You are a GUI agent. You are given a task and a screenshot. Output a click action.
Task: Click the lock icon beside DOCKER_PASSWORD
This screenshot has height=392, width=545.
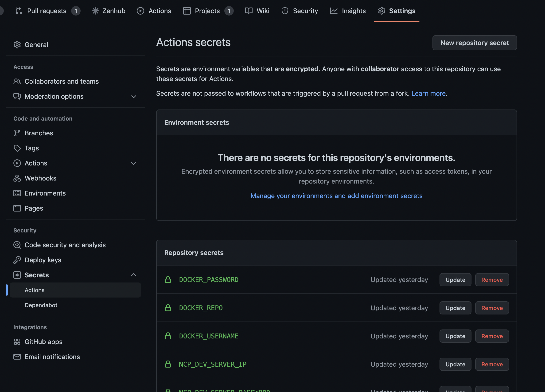[x=168, y=279]
